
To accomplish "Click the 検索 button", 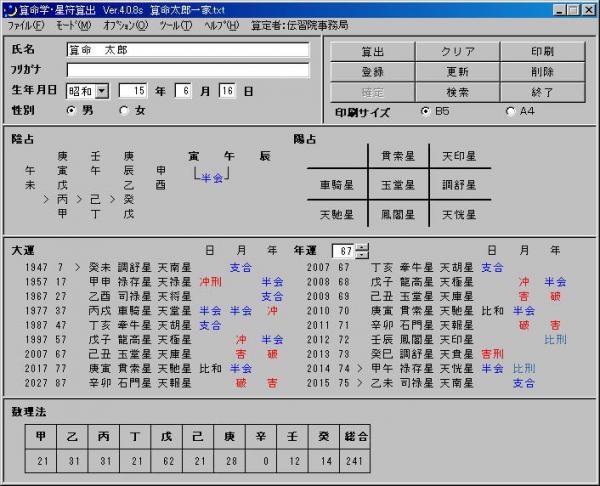I will click(457, 92).
